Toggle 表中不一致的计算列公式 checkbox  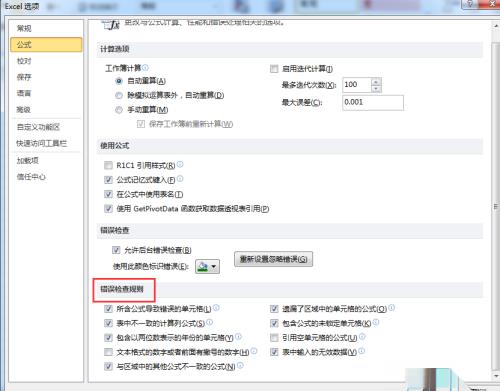[x=108, y=323]
